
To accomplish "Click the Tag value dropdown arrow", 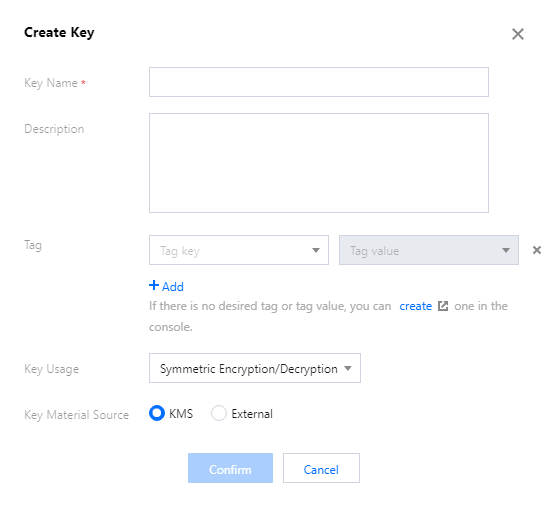I will pyautogui.click(x=506, y=250).
